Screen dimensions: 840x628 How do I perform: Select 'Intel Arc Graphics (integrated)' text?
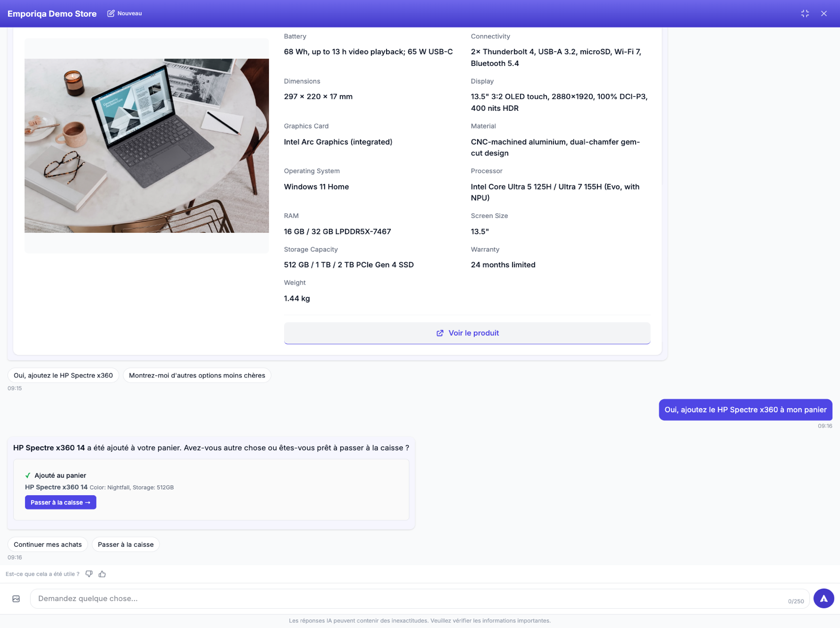(x=338, y=142)
